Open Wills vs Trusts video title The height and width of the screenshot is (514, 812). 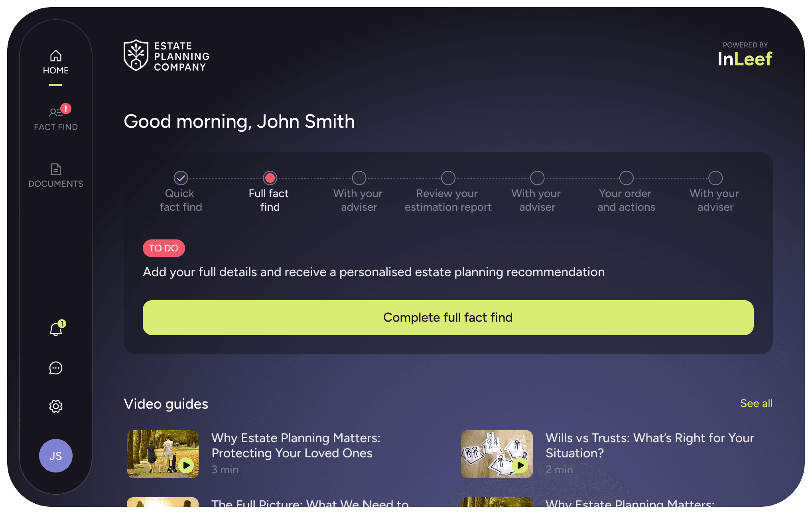649,445
